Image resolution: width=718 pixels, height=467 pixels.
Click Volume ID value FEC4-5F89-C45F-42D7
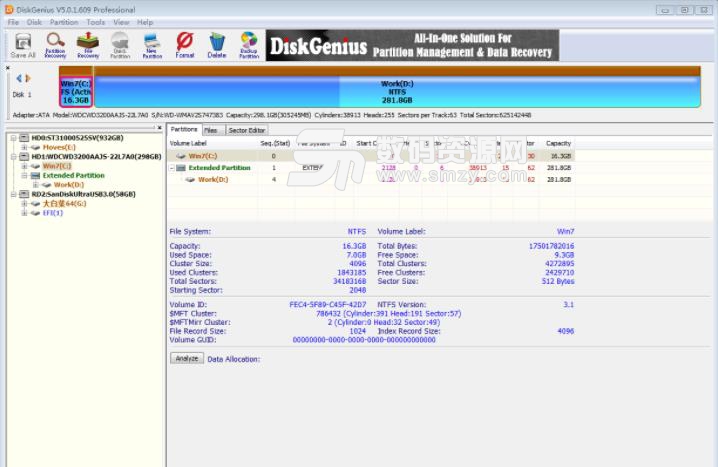click(327, 304)
